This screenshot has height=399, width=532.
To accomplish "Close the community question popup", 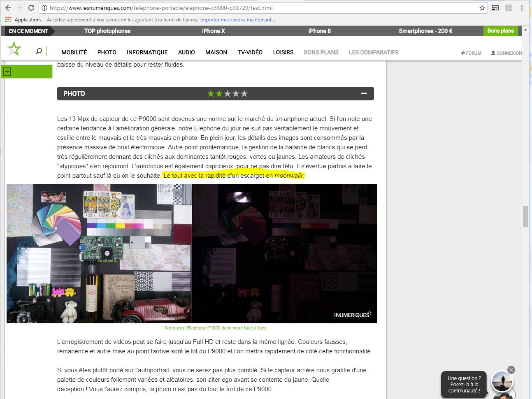I will point(511,370).
